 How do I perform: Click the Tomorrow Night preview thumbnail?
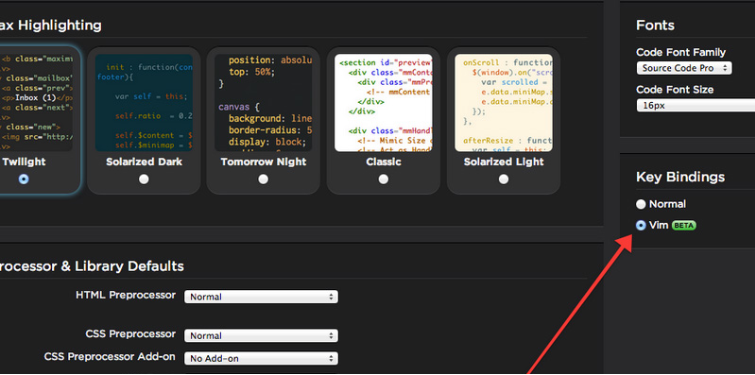click(263, 103)
